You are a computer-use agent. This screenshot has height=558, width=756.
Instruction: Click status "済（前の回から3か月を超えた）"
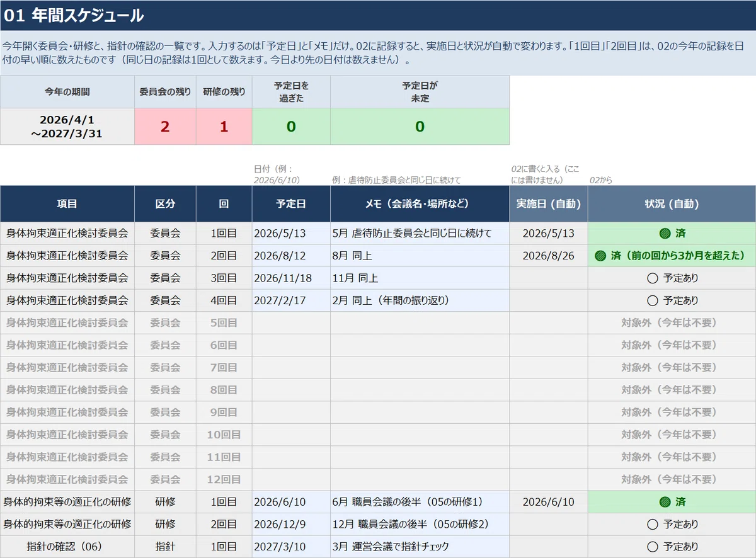[672, 256]
